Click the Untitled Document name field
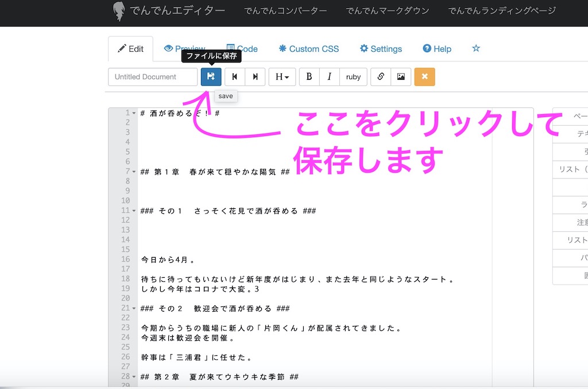The width and height of the screenshot is (588, 389). (x=153, y=77)
